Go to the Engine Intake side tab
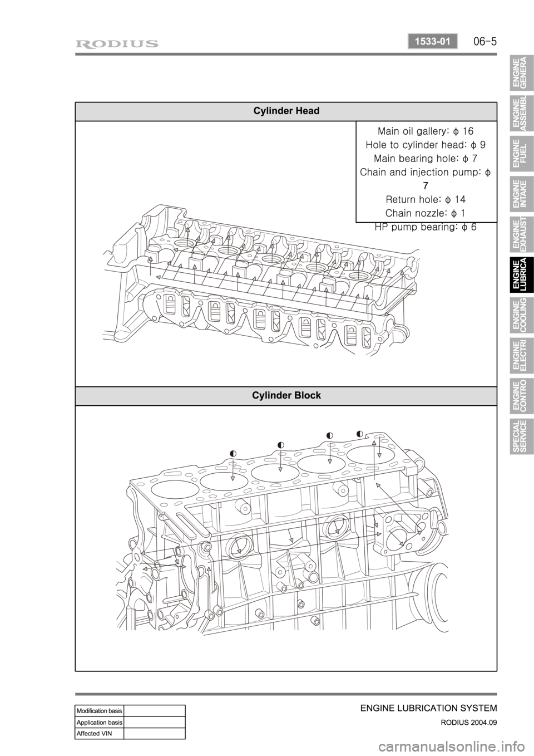534x756 pixels. point(520,194)
